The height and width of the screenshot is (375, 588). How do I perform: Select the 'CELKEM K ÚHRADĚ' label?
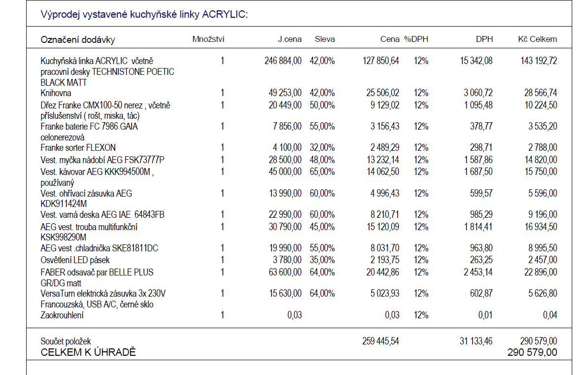point(88,352)
